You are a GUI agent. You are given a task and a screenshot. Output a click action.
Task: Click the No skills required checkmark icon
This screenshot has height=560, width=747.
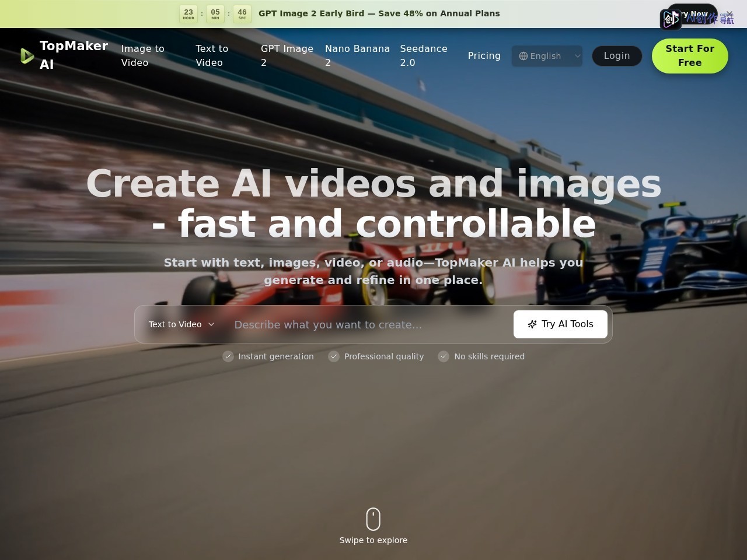click(444, 356)
